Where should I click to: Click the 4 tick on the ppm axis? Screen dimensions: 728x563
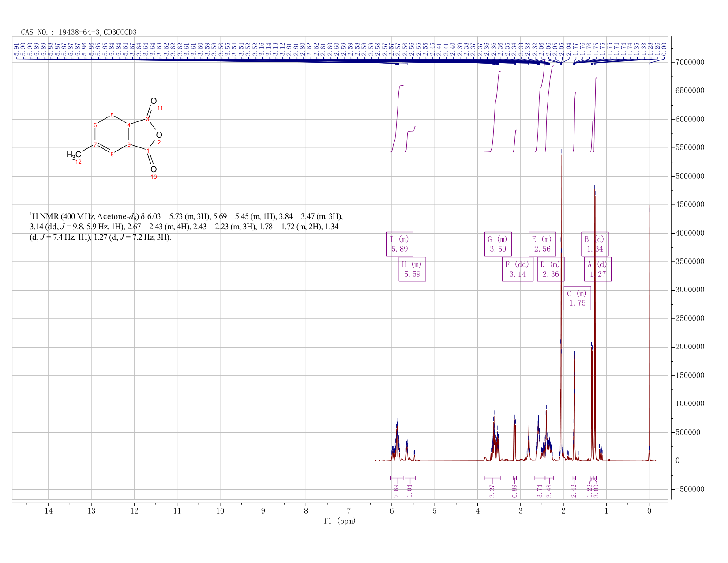tap(478, 511)
